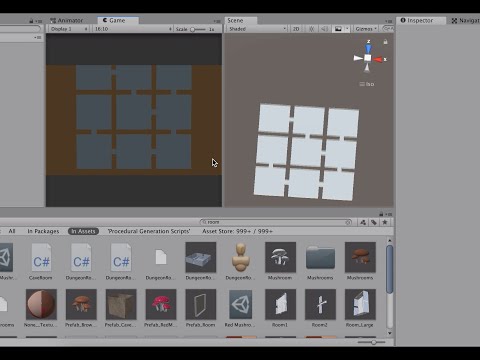The image size is (480, 360).
Task: Open the Project panel options menu
Action: [389, 214]
